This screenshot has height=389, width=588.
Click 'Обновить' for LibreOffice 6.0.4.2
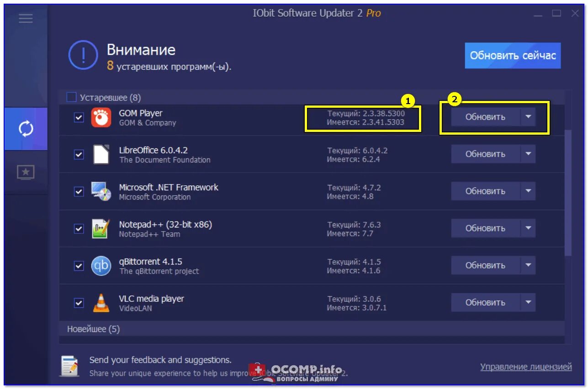(485, 154)
